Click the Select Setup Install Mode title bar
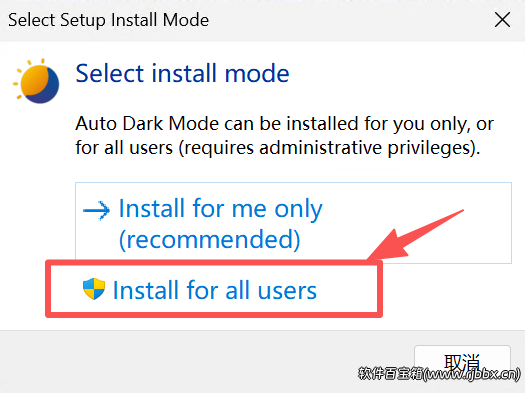The width and height of the screenshot is (525, 393). pos(248,20)
